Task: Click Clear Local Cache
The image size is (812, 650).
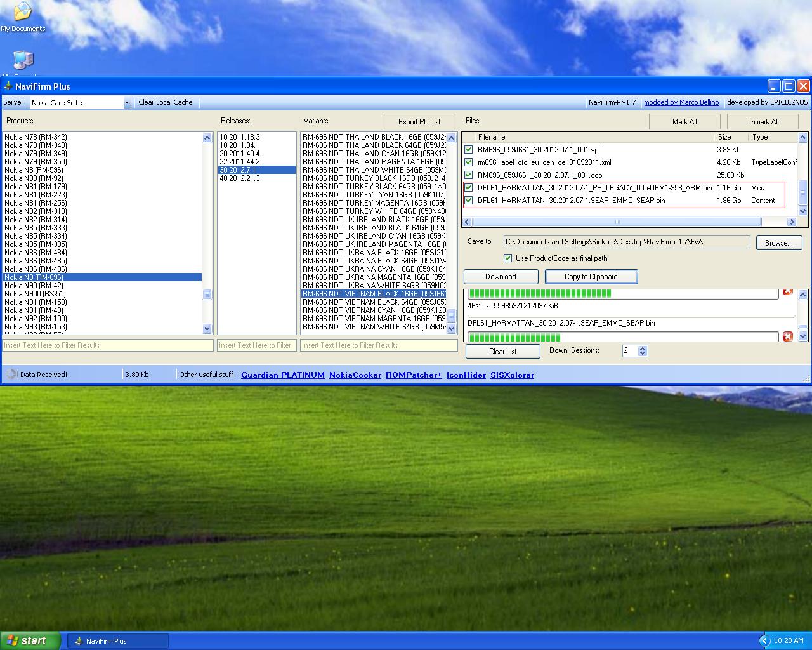Action: [x=166, y=102]
